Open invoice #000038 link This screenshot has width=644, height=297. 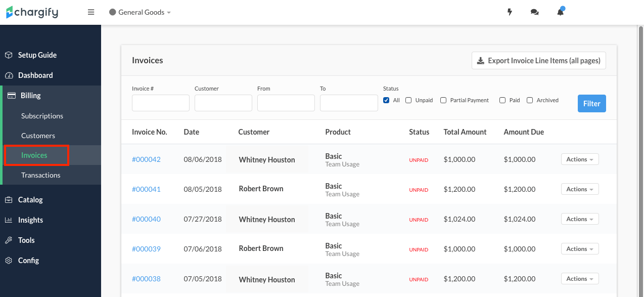click(146, 279)
